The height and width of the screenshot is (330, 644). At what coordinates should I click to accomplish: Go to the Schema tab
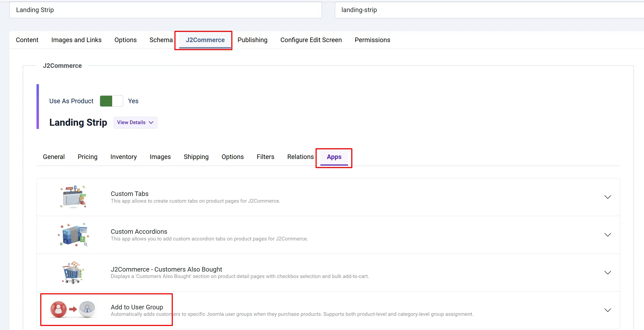(x=161, y=40)
